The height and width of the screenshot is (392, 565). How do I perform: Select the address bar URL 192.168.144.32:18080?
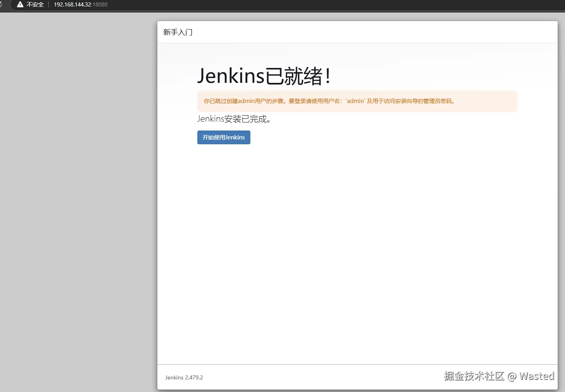pyautogui.click(x=81, y=4)
